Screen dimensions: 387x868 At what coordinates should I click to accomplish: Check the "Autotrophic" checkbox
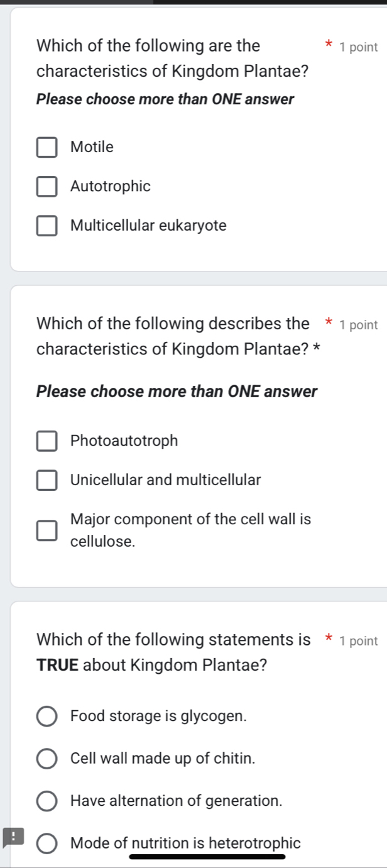coord(47,186)
